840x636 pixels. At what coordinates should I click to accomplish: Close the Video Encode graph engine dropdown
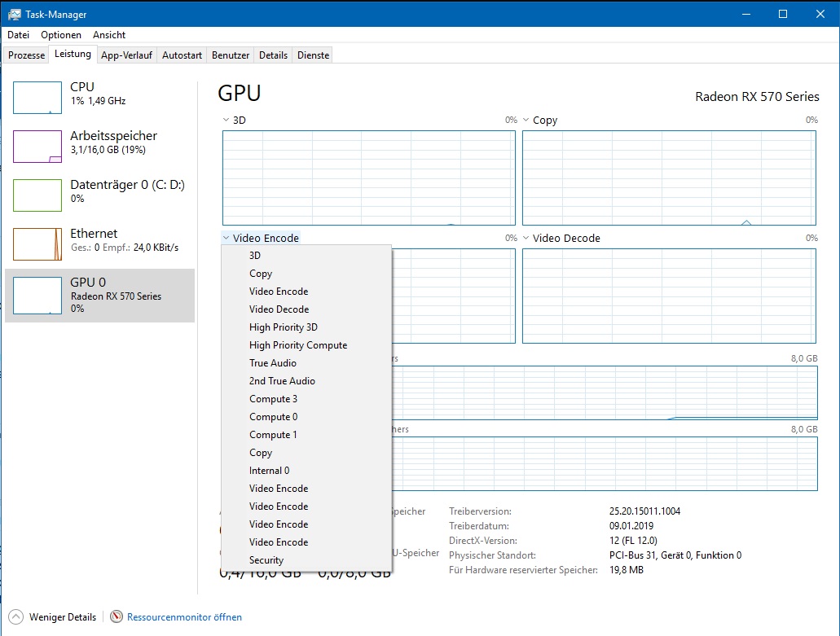(261, 239)
